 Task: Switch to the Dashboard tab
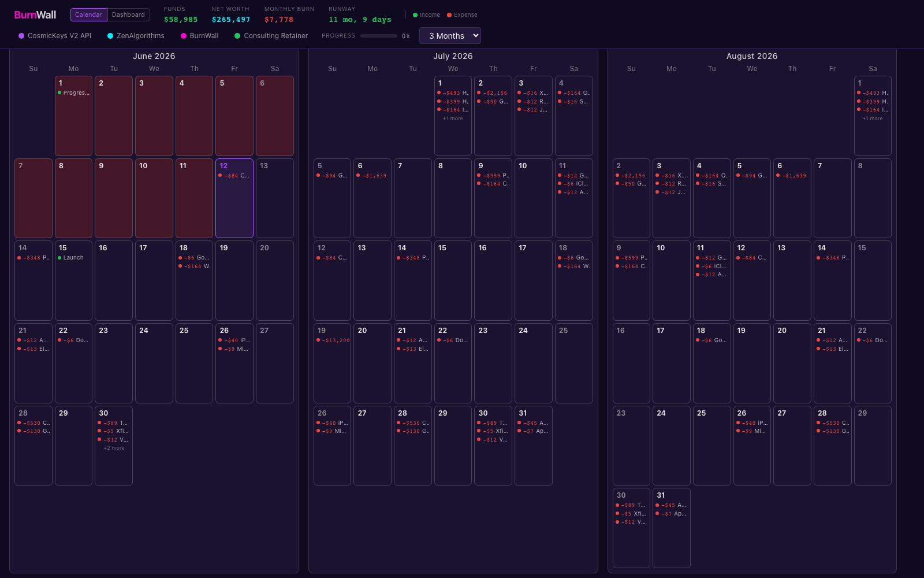click(x=128, y=14)
